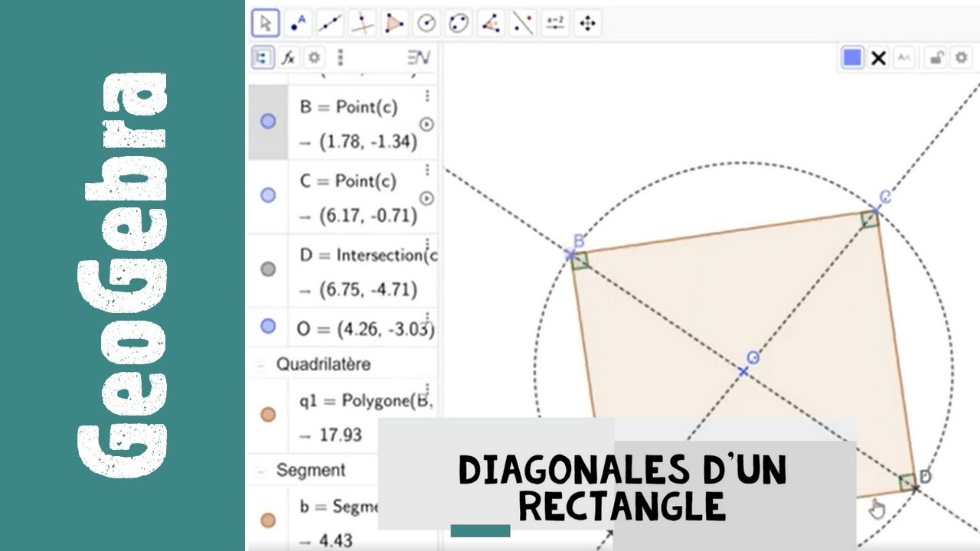
Task: Open the fx tools tab
Action: point(288,57)
